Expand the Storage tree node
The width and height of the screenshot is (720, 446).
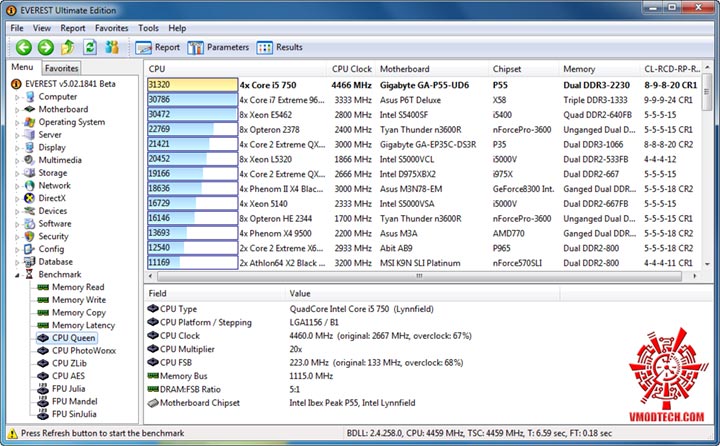click(x=17, y=174)
